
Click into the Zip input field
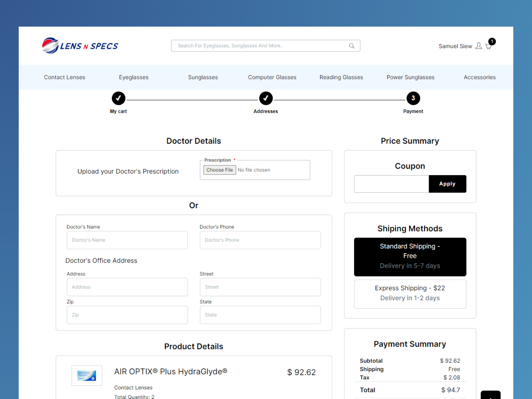[127, 315]
